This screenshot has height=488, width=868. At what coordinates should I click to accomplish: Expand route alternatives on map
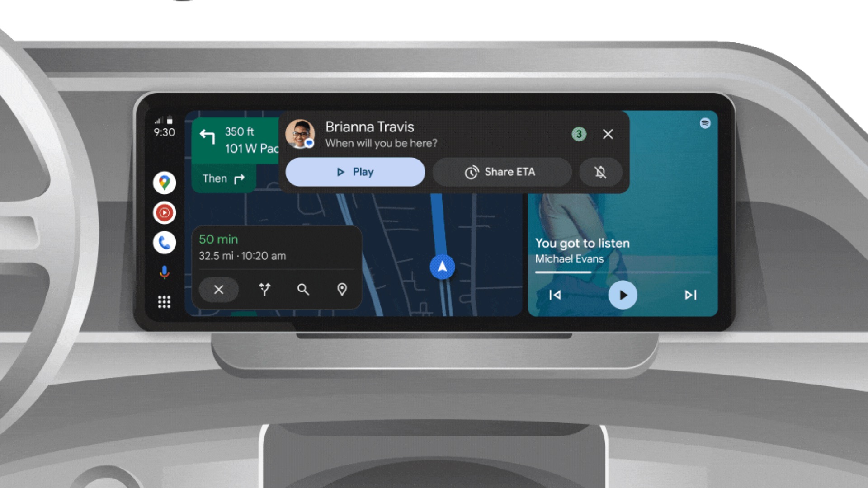(x=264, y=290)
